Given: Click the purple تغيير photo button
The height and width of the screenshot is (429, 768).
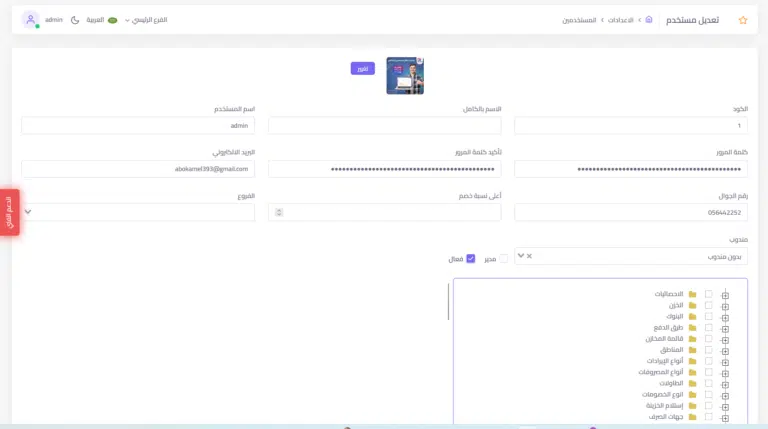Looking at the screenshot, I should pyautogui.click(x=362, y=68).
